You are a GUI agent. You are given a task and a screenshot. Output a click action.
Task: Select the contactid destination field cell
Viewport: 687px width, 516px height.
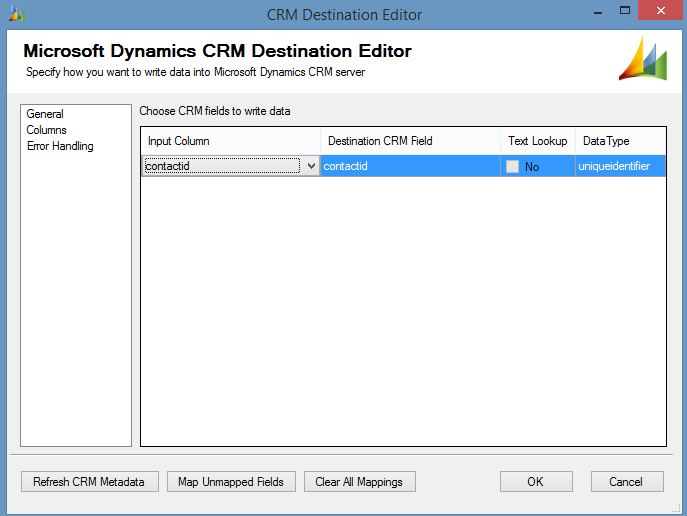pyautogui.click(x=410, y=166)
